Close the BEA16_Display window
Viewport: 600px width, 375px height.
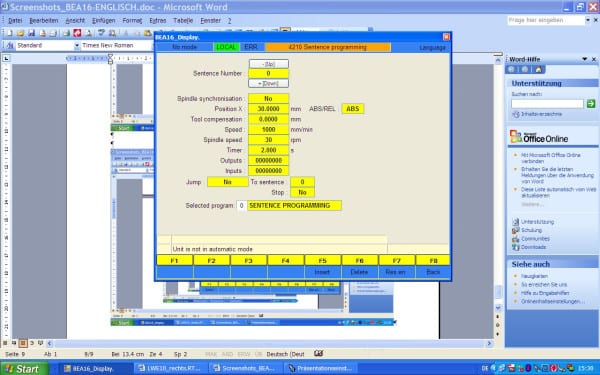(446, 37)
